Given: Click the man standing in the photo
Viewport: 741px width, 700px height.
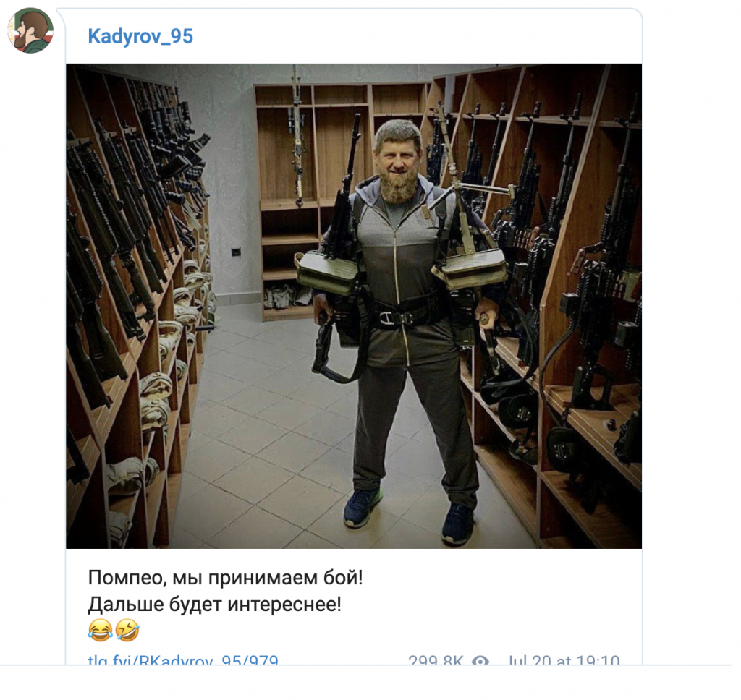Looking at the screenshot, I should [x=402, y=330].
